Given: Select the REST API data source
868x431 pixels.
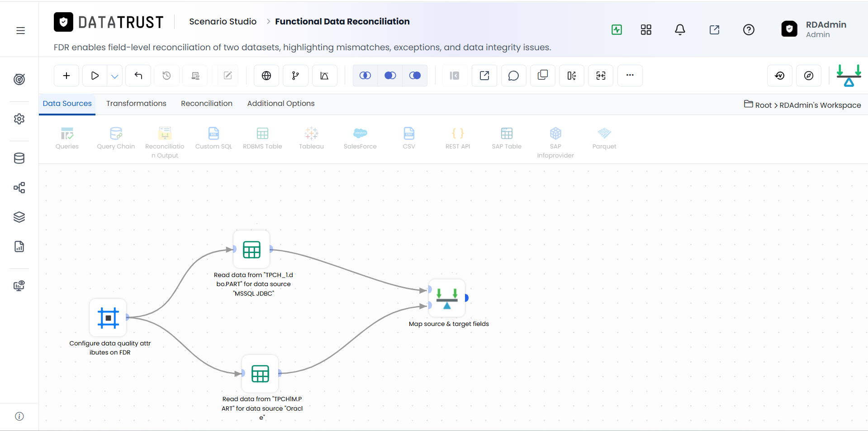Looking at the screenshot, I should [x=458, y=138].
